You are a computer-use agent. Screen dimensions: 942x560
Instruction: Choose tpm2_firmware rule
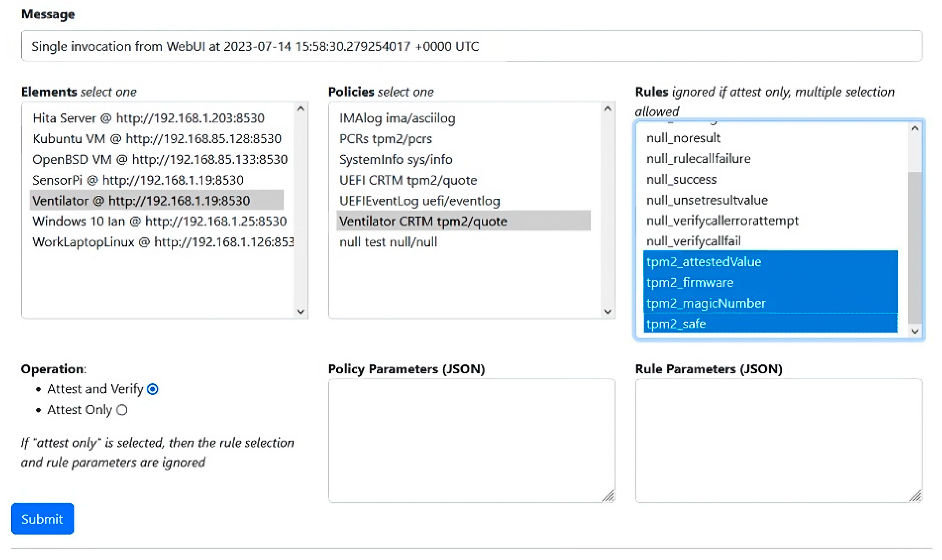click(x=690, y=283)
